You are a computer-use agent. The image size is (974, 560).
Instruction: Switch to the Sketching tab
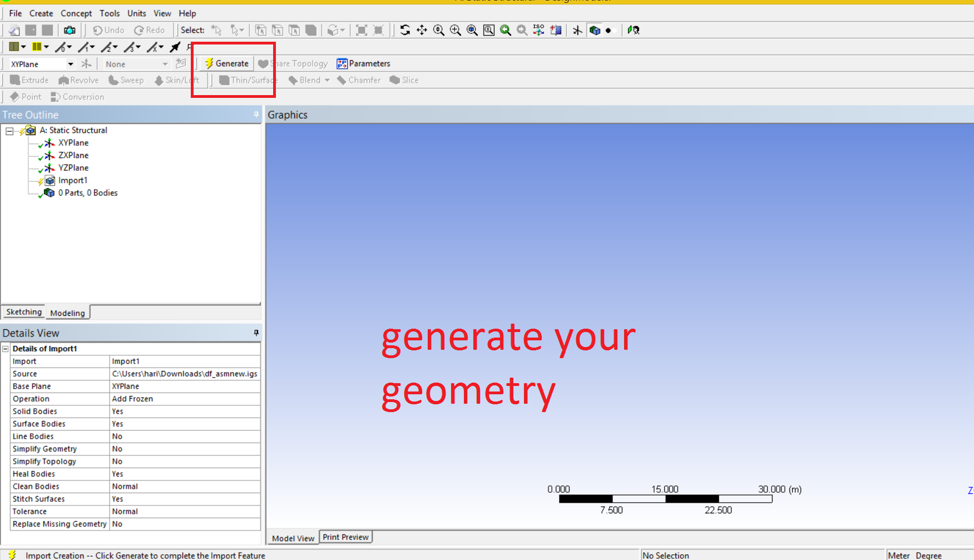(24, 312)
